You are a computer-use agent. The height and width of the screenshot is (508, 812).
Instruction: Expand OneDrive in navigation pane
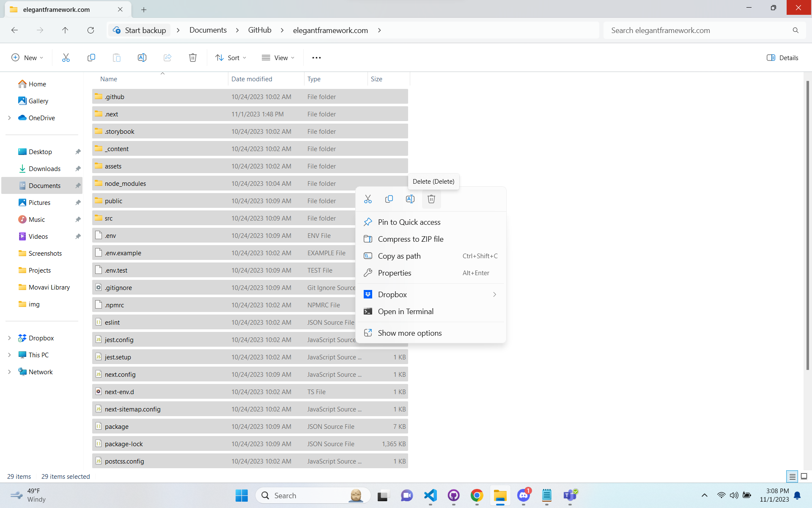pyautogui.click(x=9, y=118)
